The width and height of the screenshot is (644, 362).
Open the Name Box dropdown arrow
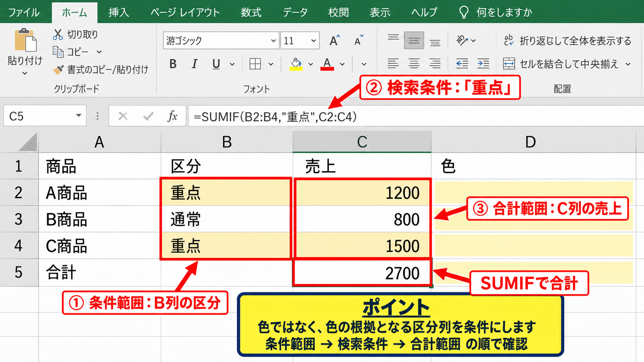(79, 115)
